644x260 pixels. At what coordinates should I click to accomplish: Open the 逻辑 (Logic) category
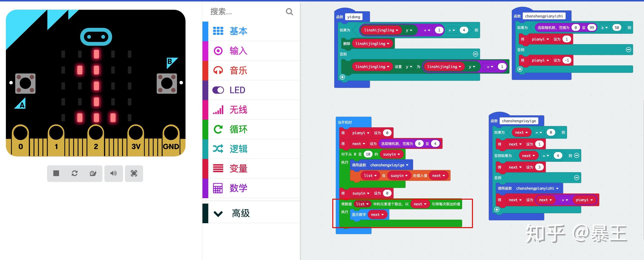(238, 149)
